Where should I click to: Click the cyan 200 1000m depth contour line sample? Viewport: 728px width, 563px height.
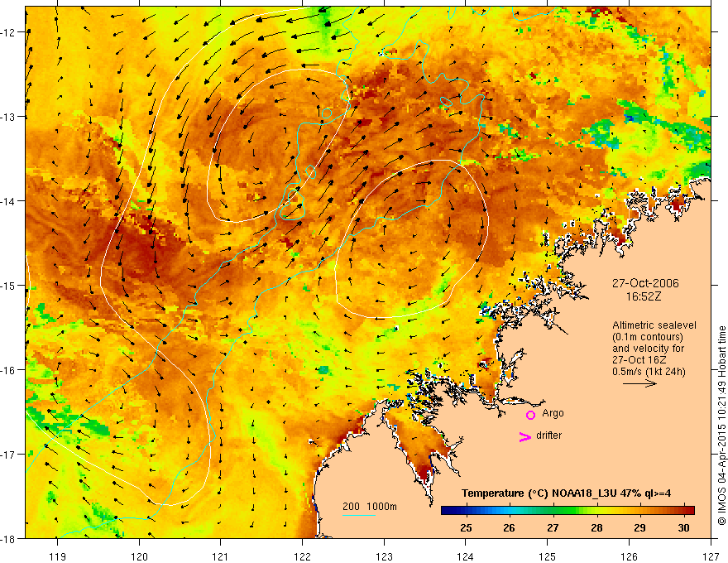point(359,515)
